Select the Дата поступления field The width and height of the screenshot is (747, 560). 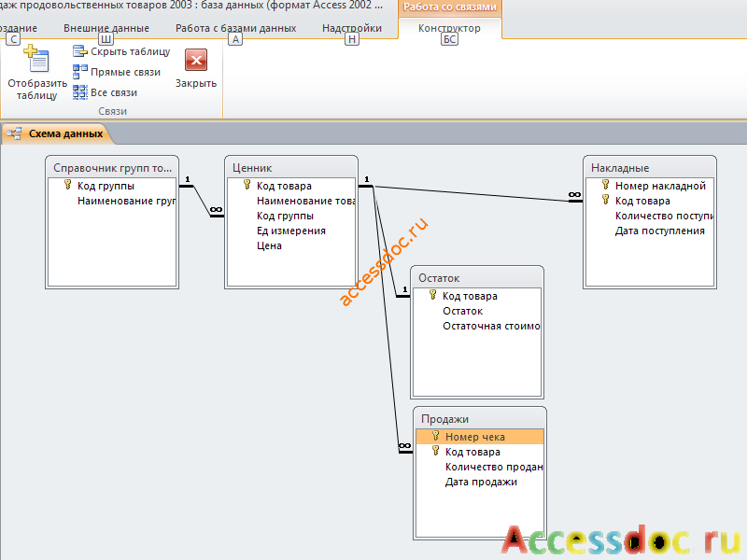[x=650, y=231]
